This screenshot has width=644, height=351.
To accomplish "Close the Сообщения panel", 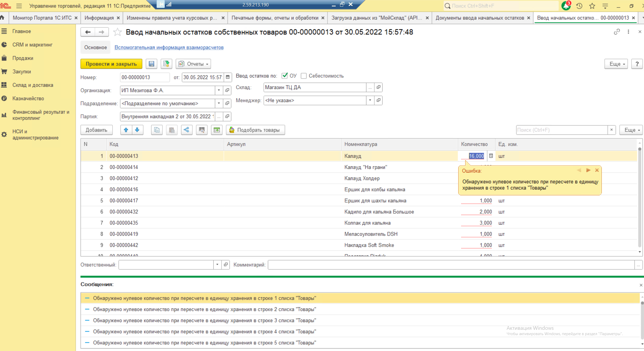I will tap(641, 285).
